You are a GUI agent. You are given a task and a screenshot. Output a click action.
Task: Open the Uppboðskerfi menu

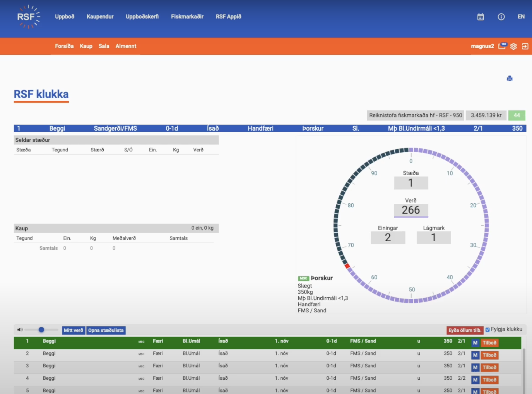pyautogui.click(x=142, y=17)
